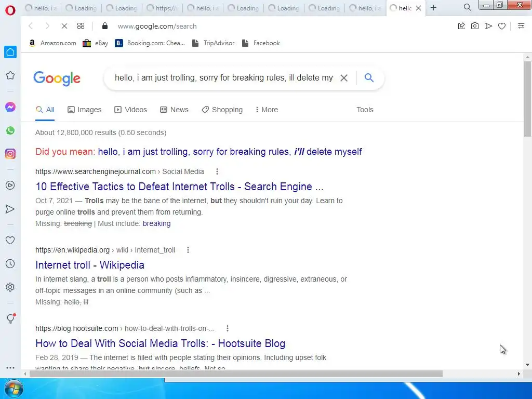This screenshot has width=532, height=399.
Task: Open Internet troll - Wikipedia result
Action: coord(89,265)
